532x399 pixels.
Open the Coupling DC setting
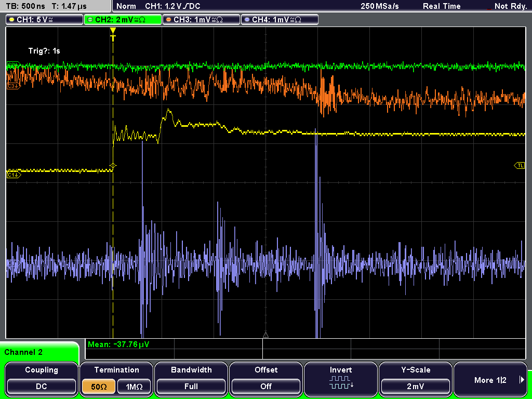coord(42,379)
